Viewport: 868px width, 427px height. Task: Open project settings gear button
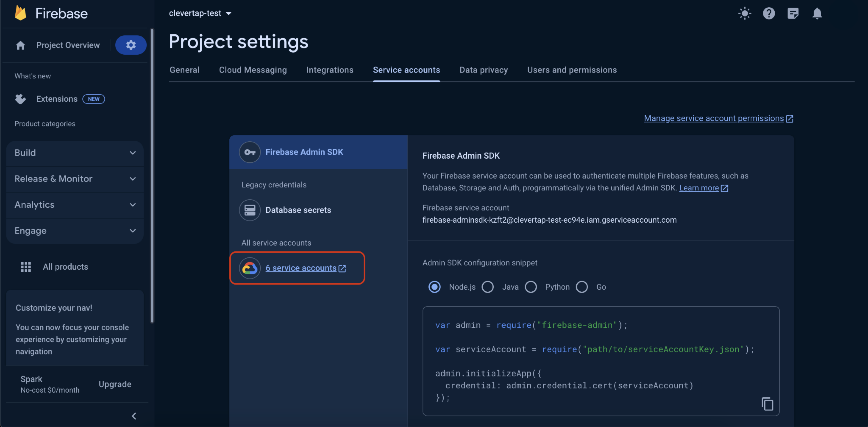click(131, 45)
